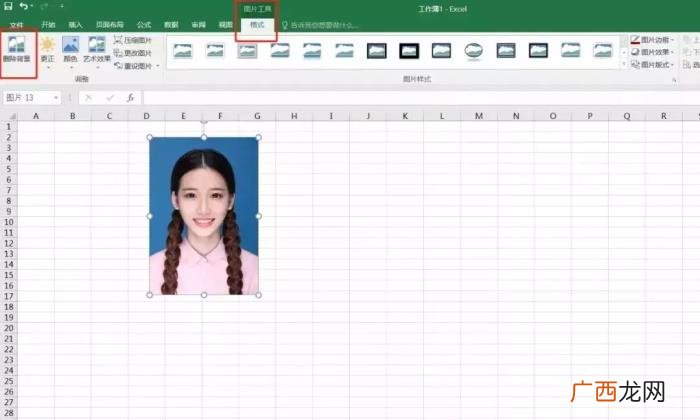Click 更改图片 (Change Picture) button
This screenshot has width=700, height=420.
[133, 53]
